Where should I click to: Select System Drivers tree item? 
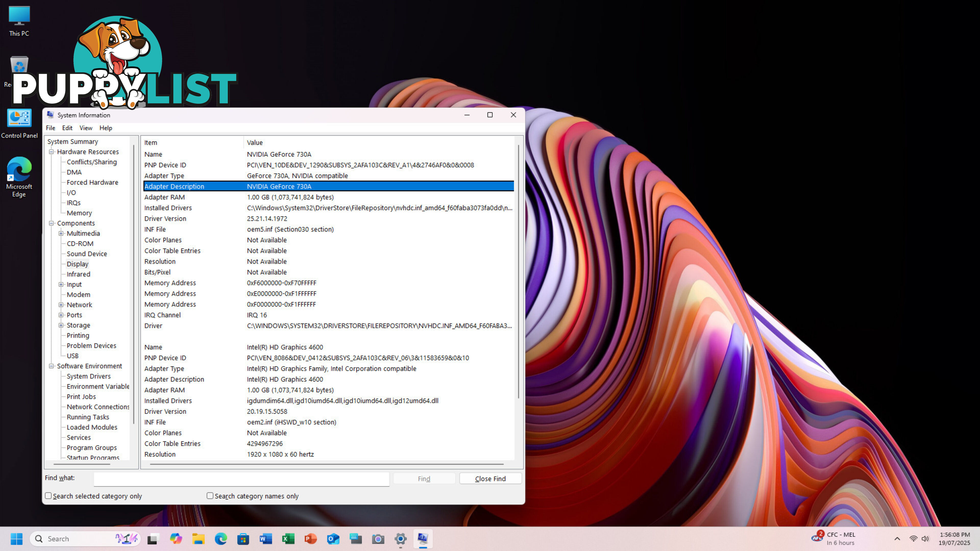click(x=89, y=376)
